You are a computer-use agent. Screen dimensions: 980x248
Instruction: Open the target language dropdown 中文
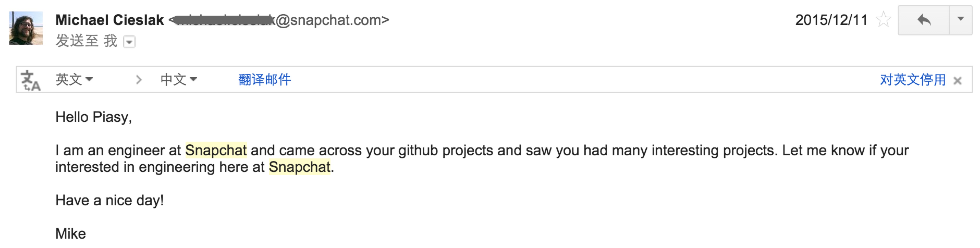[x=179, y=79]
